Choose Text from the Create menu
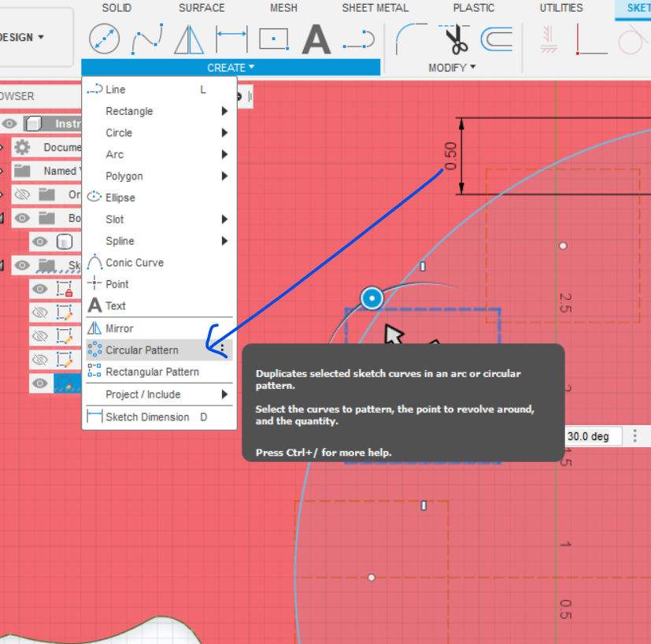The image size is (651, 644). coord(160,305)
